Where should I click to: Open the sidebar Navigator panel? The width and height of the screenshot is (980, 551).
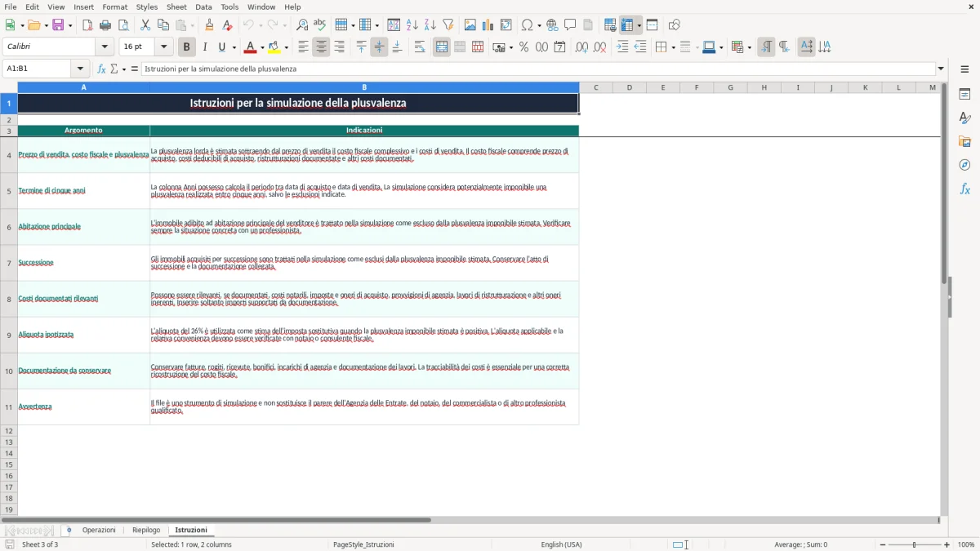964,166
